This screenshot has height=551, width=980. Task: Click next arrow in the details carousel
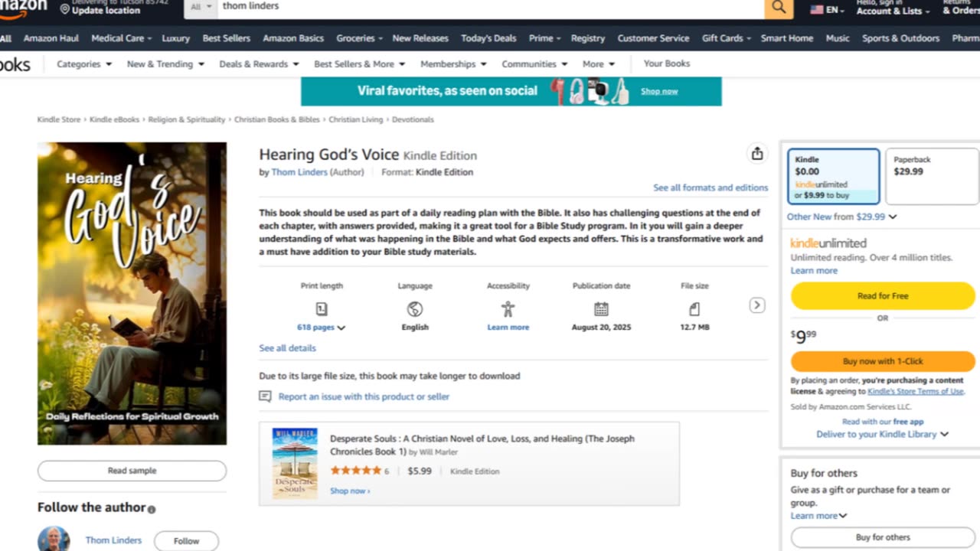[756, 305]
